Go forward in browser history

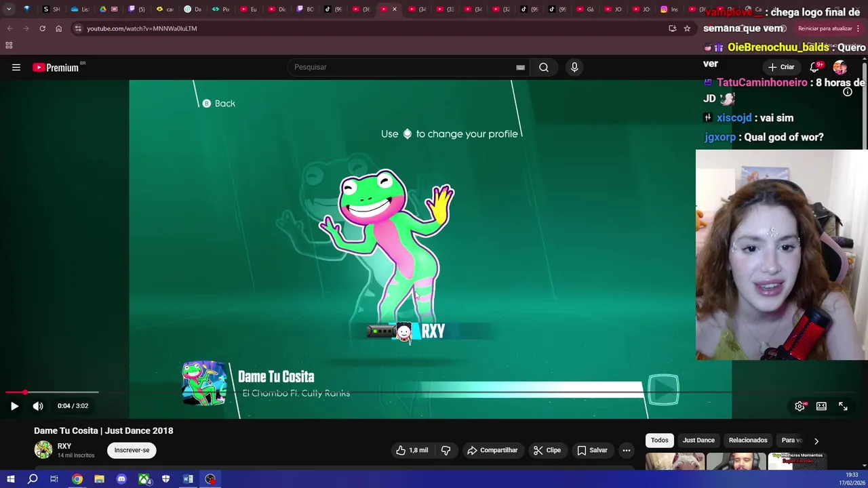click(26, 28)
